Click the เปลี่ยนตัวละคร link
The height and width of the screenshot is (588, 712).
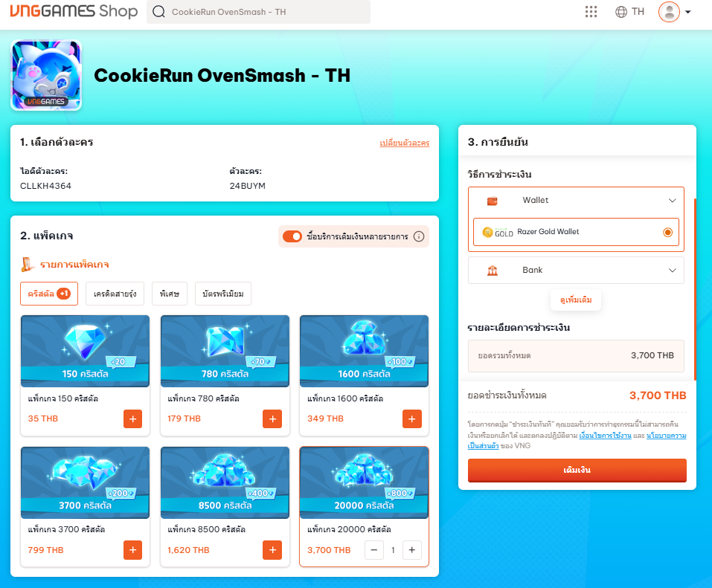pos(404,143)
